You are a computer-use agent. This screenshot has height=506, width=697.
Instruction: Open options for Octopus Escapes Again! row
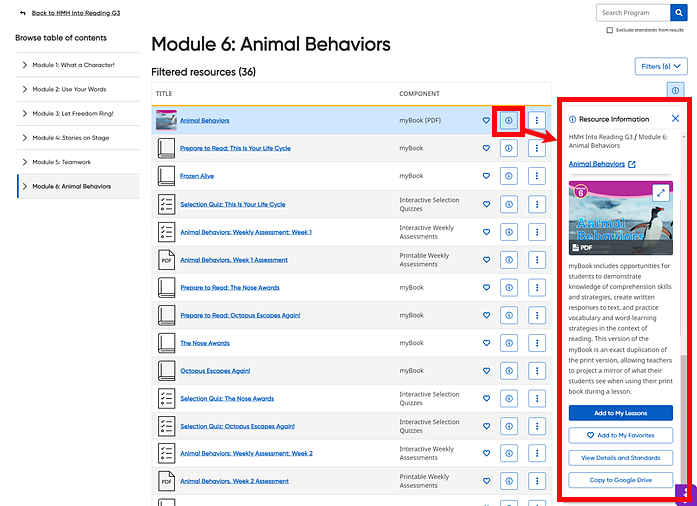click(x=537, y=371)
